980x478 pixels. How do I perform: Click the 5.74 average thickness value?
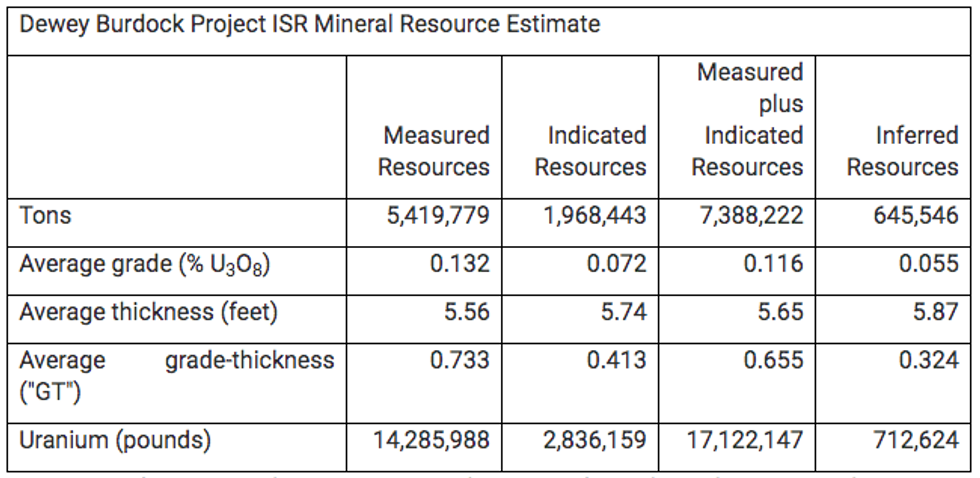[624, 312]
